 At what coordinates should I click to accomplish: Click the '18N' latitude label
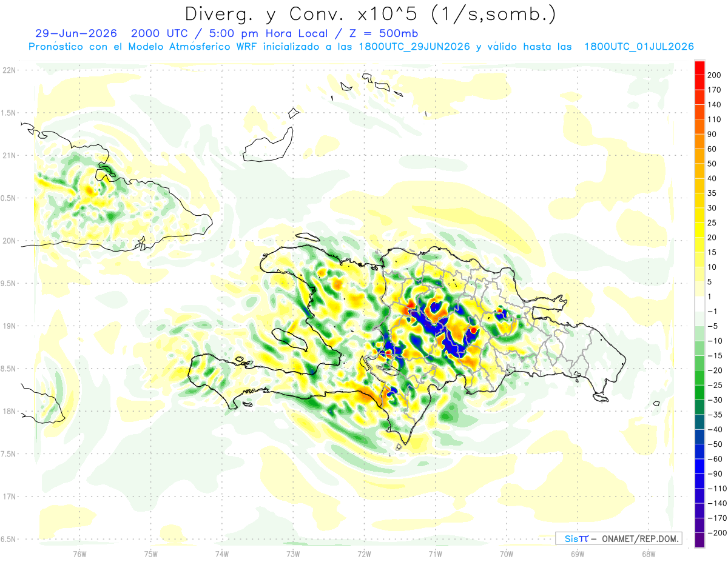[9, 411]
